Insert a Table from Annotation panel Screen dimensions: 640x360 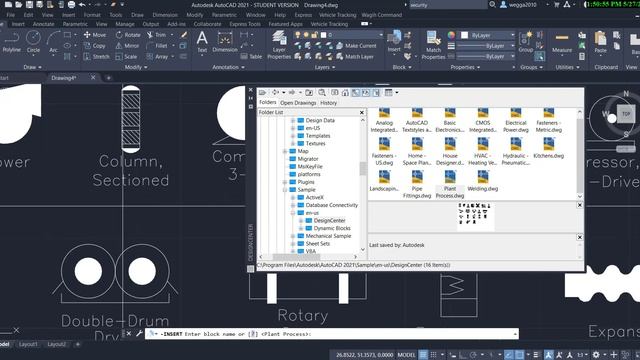251,57
